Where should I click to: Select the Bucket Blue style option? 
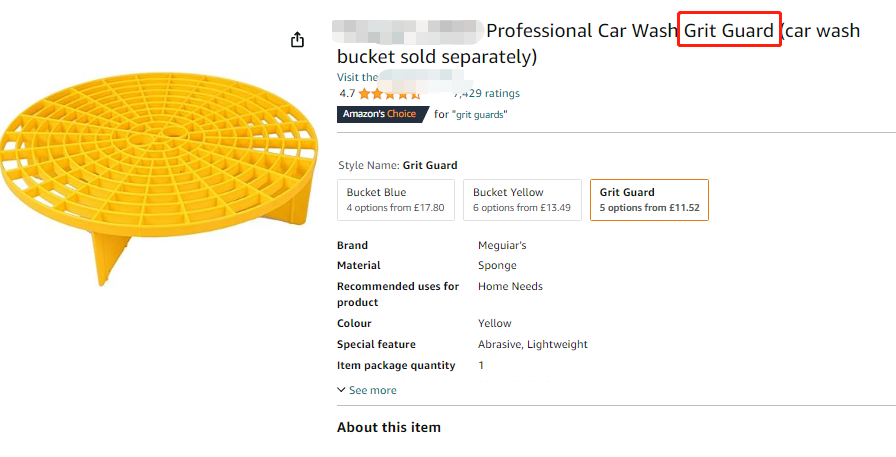(397, 200)
